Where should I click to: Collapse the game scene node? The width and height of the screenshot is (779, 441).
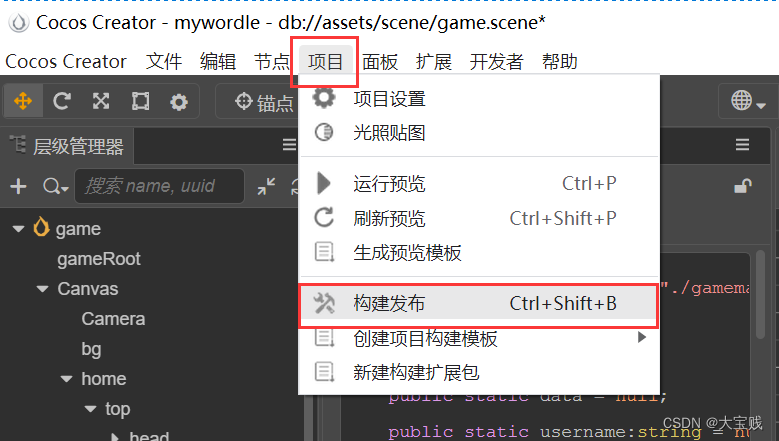pos(19,229)
